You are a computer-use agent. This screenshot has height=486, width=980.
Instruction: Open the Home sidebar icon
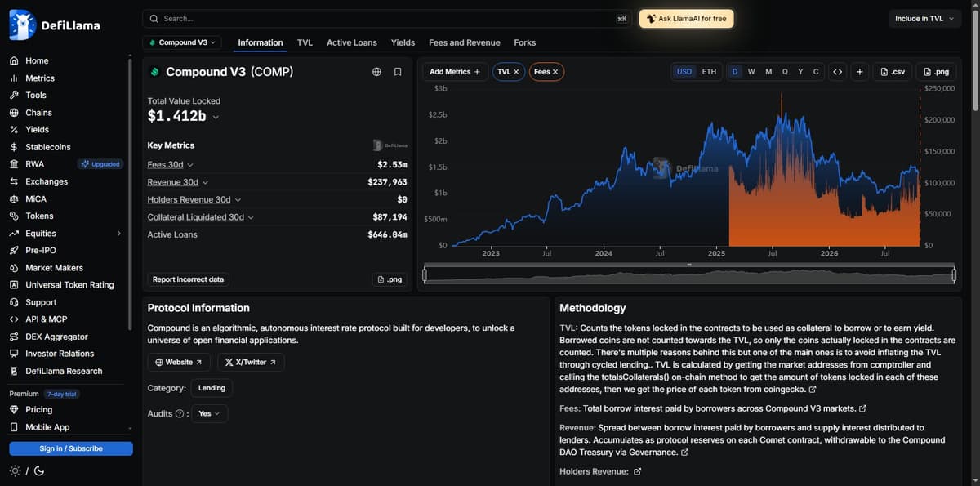(14, 60)
